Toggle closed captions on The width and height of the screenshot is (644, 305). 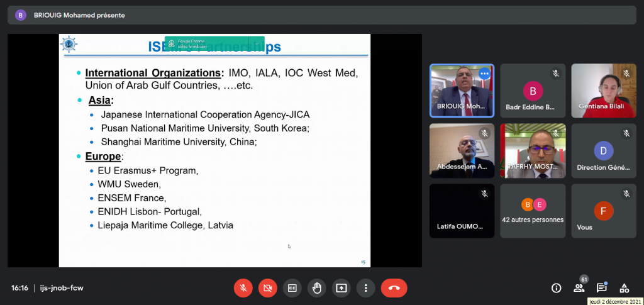point(292,288)
